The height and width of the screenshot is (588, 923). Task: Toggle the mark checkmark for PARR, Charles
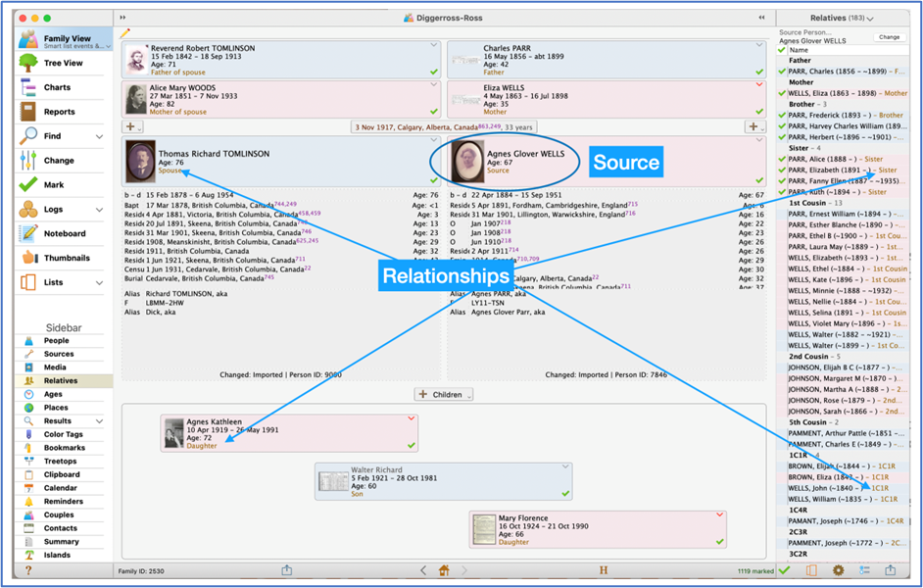782,72
